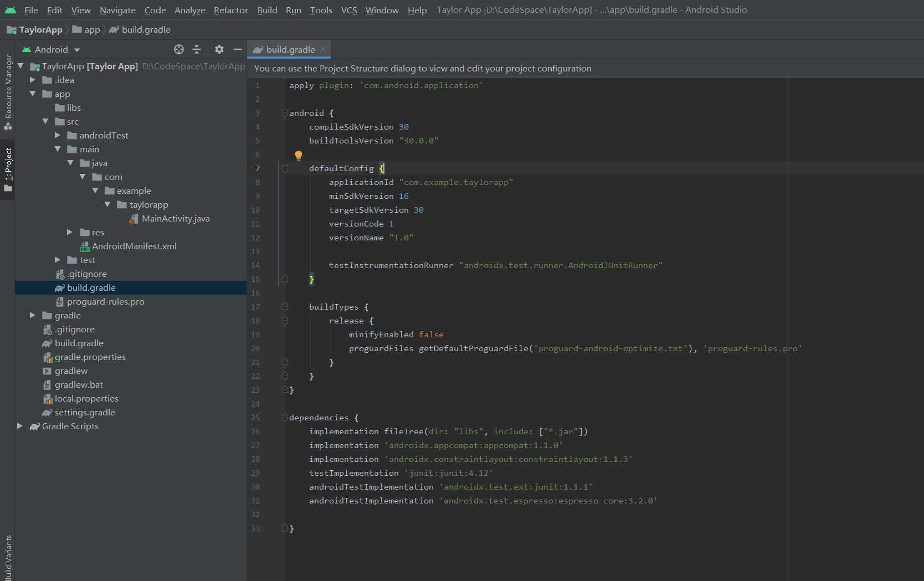Select MainActivity.java in project tree
The width and height of the screenshot is (924, 581).
176,219
